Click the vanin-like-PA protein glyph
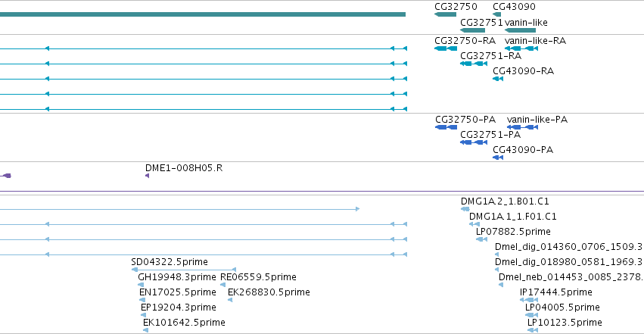Image resolution: width=644 pixels, height=334 pixels. [522, 127]
